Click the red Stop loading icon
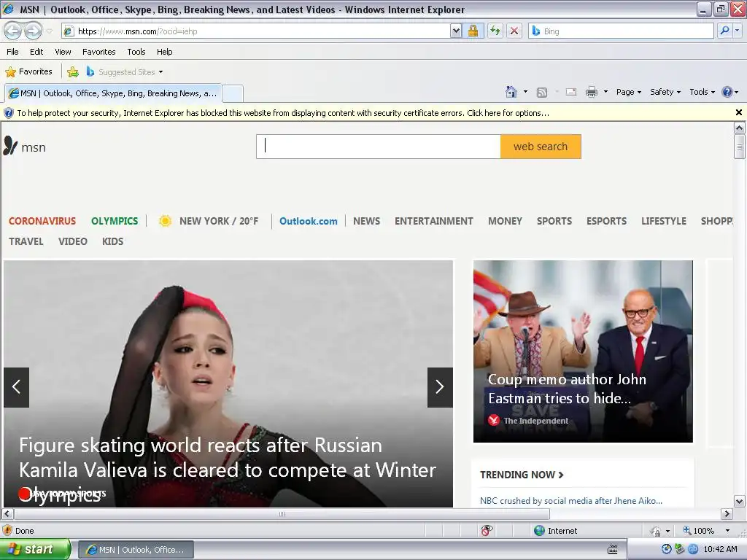747x560 pixels. coord(514,31)
